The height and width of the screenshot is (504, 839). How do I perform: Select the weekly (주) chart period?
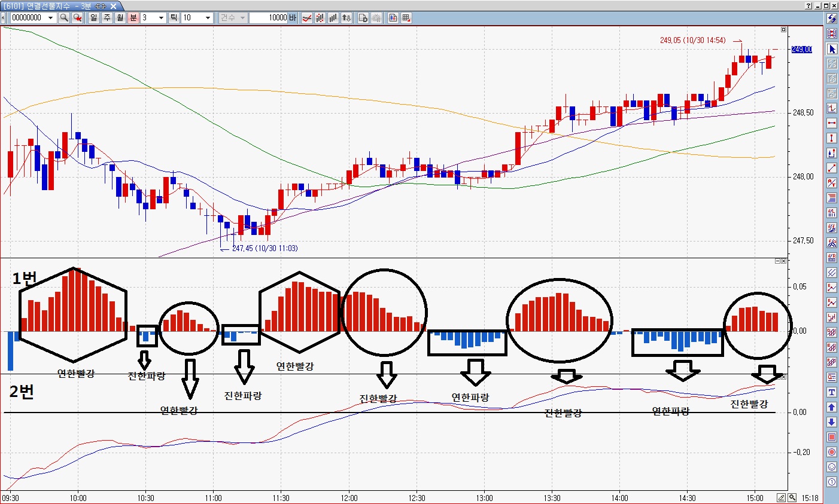pos(107,18)
